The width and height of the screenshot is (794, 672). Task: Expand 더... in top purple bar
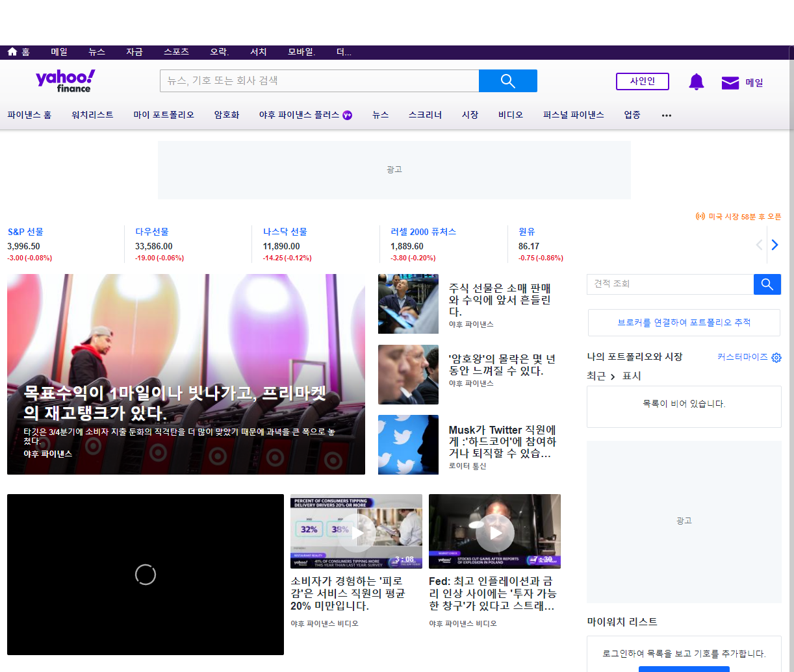point(344,52)
